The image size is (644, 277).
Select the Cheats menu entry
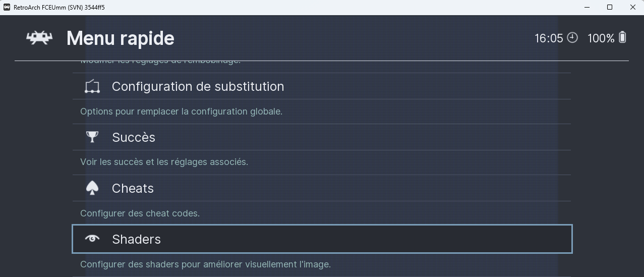pyautogui.click(x=322, y=188)
